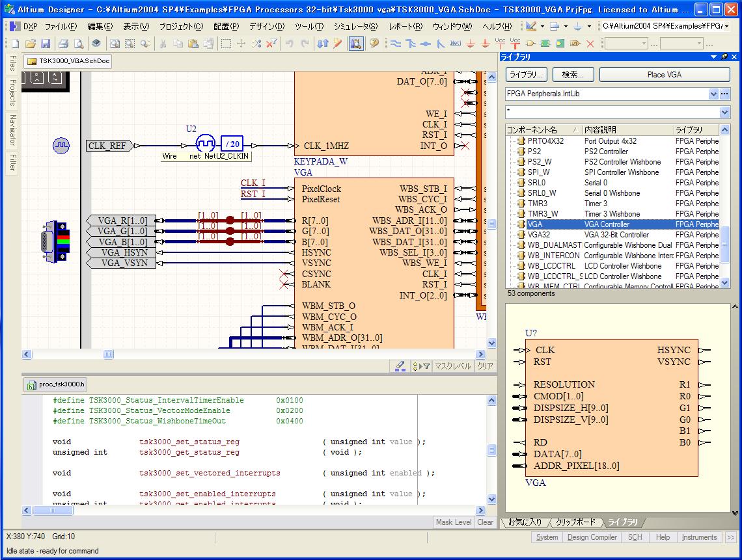Image resolution: width=742 pixels, height=560 pixels.
Task: Expand the document path combo box
Action: (726, 27)
